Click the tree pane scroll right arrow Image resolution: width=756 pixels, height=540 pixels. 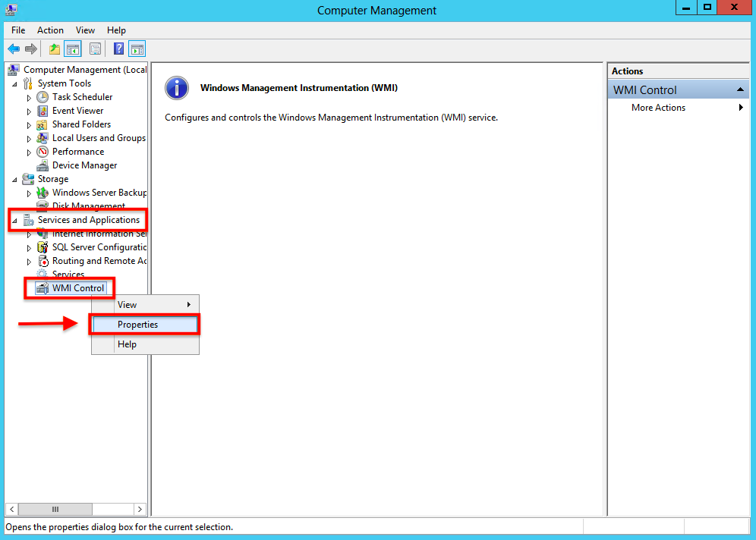pyautogui.click(x=140, y=509)
